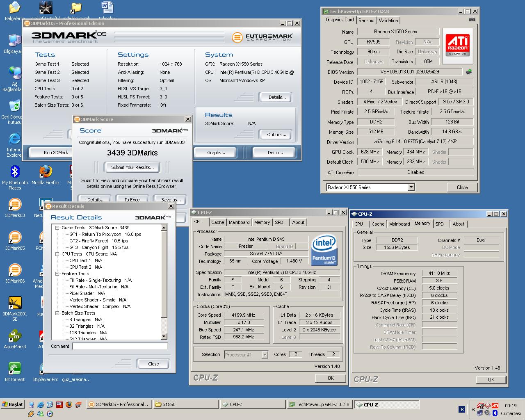Open the AquaMark3 desktop shortcut
Viewport: 525px width, 420px height.
tap(15, 339)
